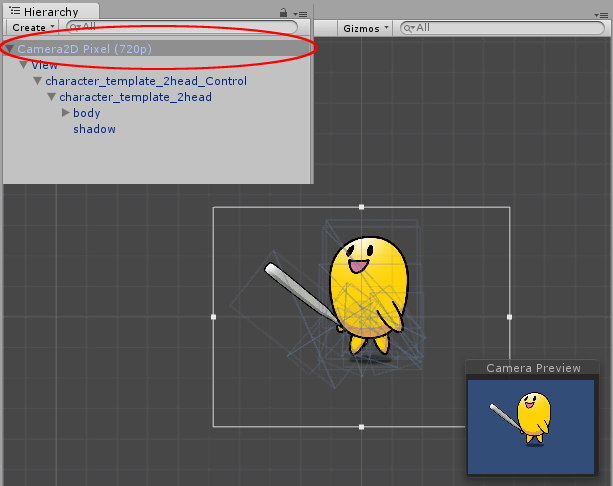Select character_template_2head_Control object

point(146,81)
